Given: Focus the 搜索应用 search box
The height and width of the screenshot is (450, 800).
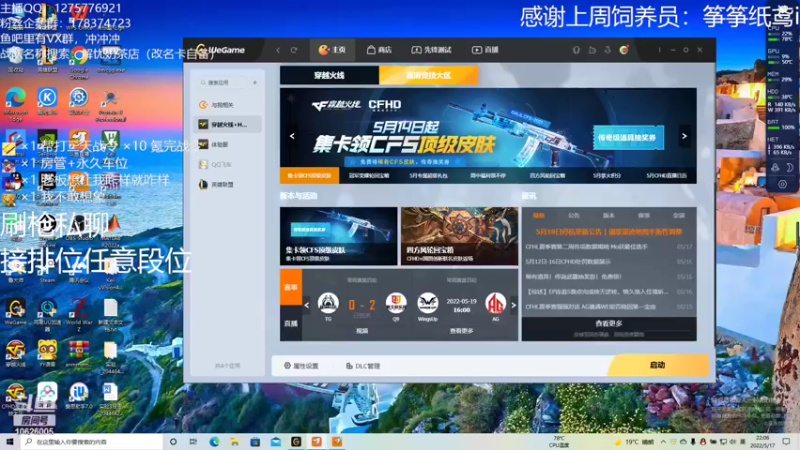Looking at the screenshot, I should 222,82.
